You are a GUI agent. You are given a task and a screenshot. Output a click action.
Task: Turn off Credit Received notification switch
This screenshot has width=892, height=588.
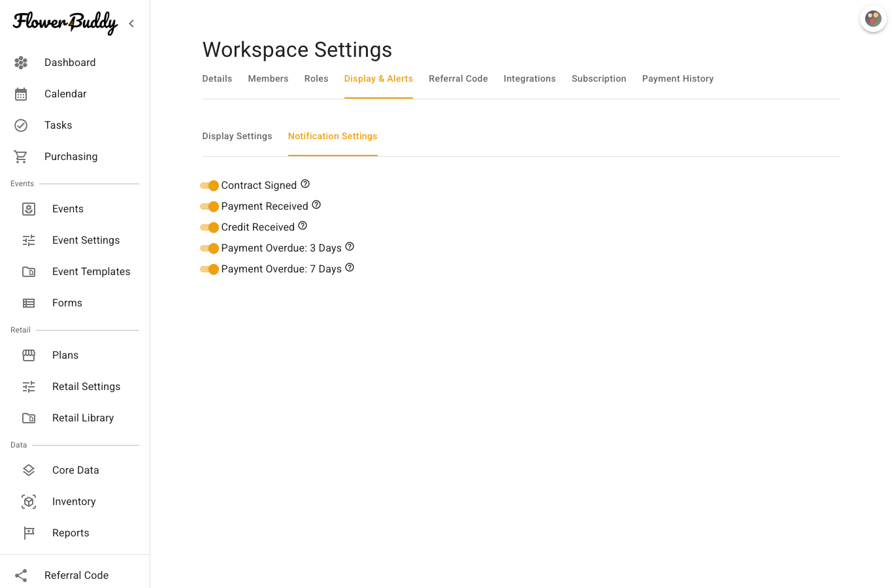tap(209, 227)
